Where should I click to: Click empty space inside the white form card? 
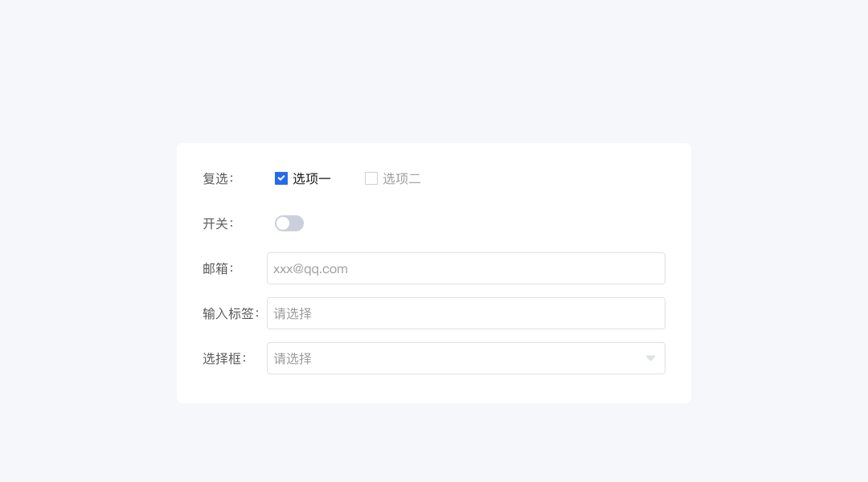pos(547,209)
